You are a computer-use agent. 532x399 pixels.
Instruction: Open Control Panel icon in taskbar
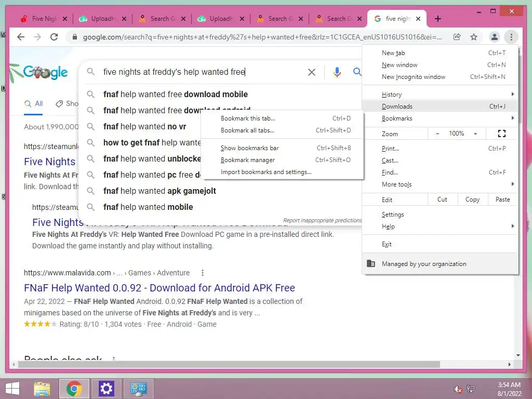click(138, 389)
